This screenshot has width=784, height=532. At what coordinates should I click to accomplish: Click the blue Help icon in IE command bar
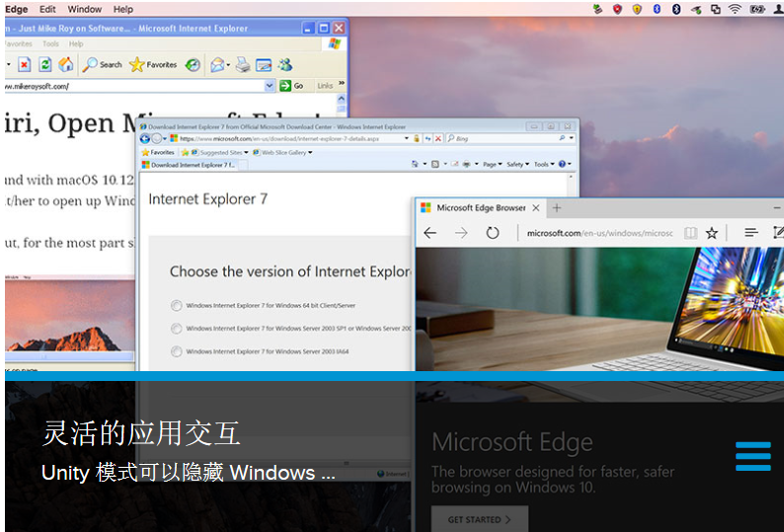562,164
